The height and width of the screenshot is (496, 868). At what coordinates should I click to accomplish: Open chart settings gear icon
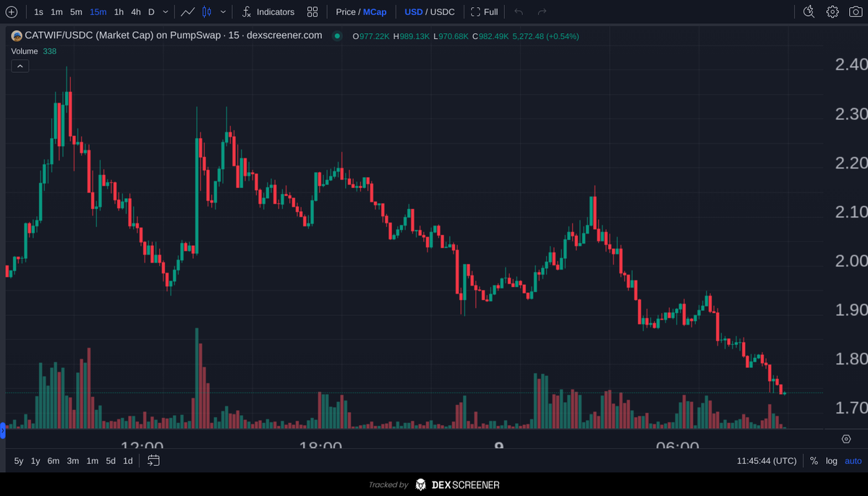(833, 12)
